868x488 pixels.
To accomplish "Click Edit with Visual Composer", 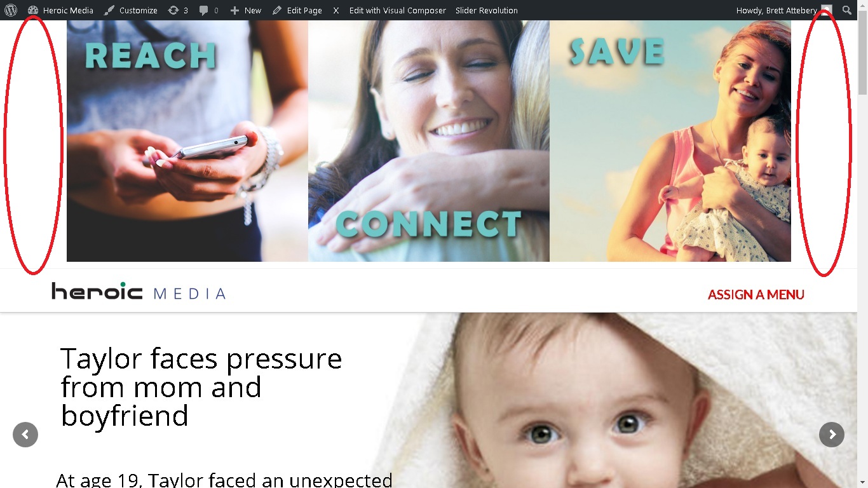I will (397, 10).
